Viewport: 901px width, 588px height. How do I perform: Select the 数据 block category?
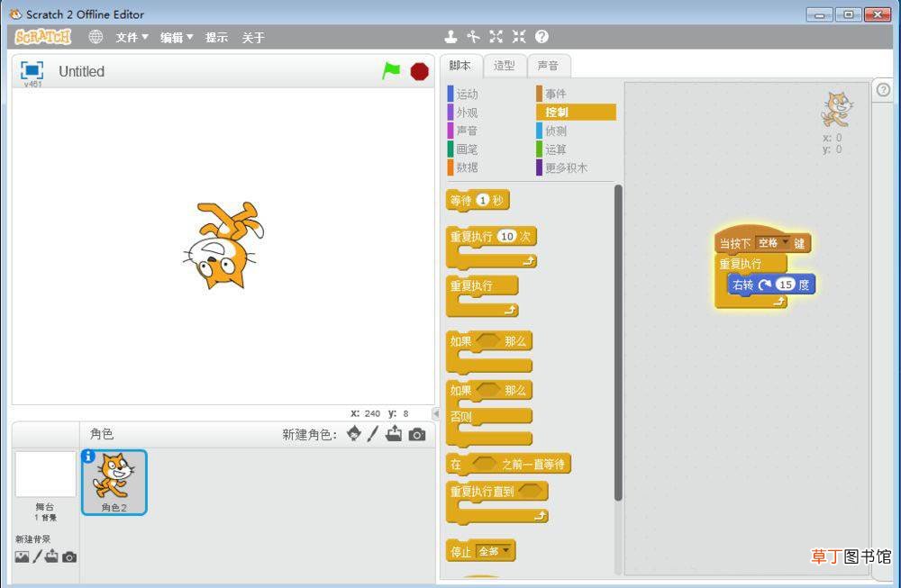pyautogui.click(x=463, y=167)
